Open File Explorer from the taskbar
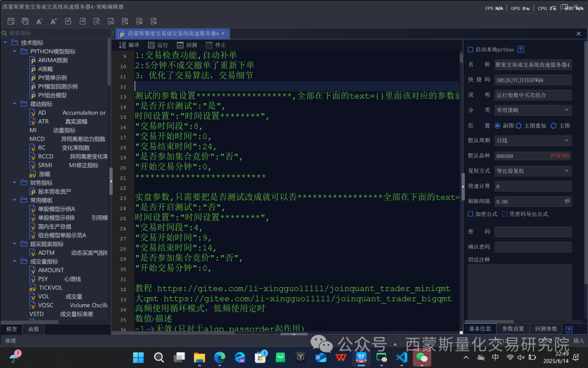This screenshot has width=588, height=368. 199,357
